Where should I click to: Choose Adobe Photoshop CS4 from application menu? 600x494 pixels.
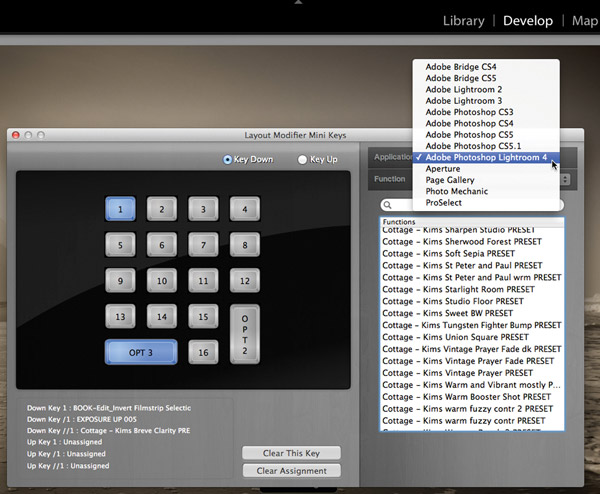[486, 123]
